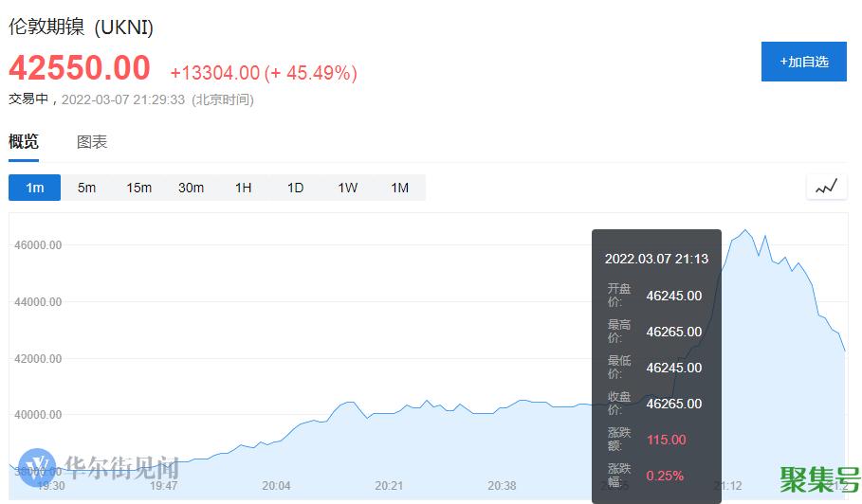Change interval to 1M monthly
The image size is (862, 504).
tap(399, 188)
